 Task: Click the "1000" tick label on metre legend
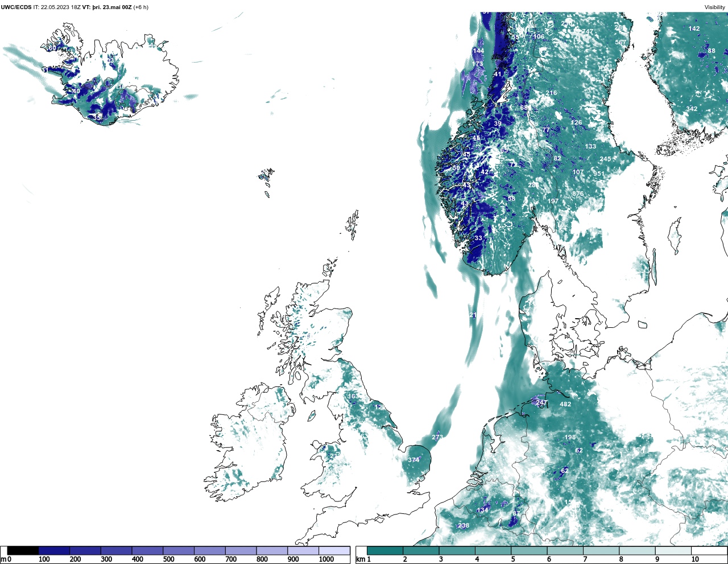pos(326,559)
